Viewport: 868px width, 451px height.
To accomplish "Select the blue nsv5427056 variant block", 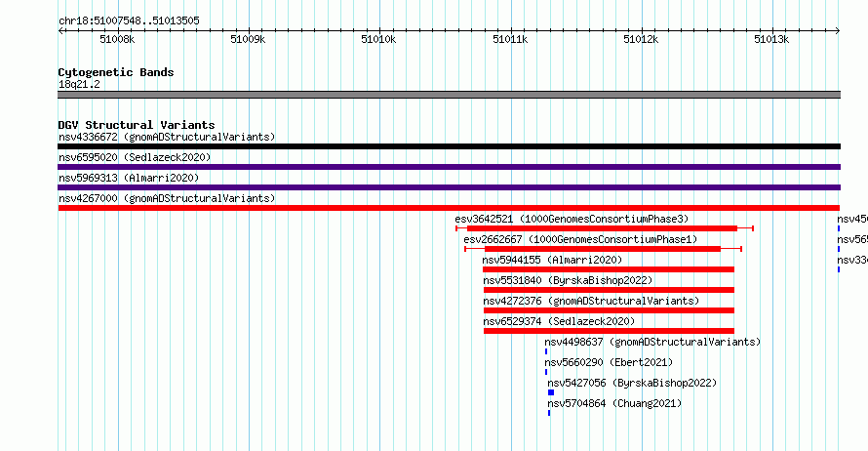I will click(551, 392).
